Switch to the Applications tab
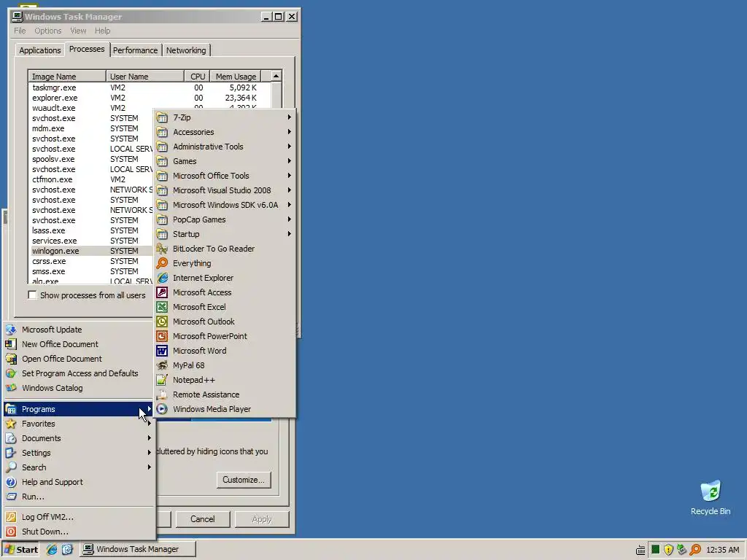 click(40, 50)
